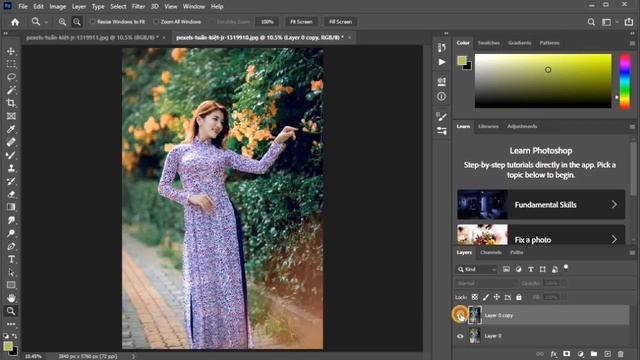Select the Magic Wand tool
Image resolution: width=640 pixels, height=360 pixels.
pyautogui.click(x=11, y=90)
